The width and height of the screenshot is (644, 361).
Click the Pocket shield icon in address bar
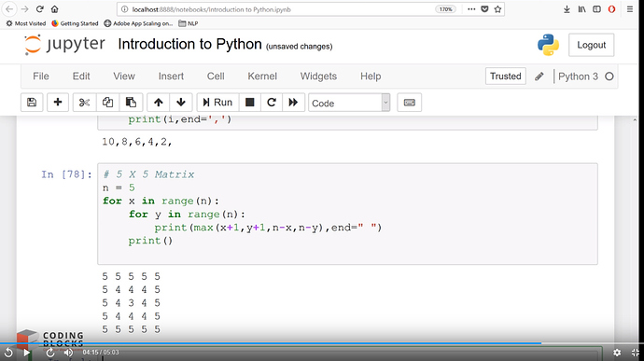coord(484,9)
